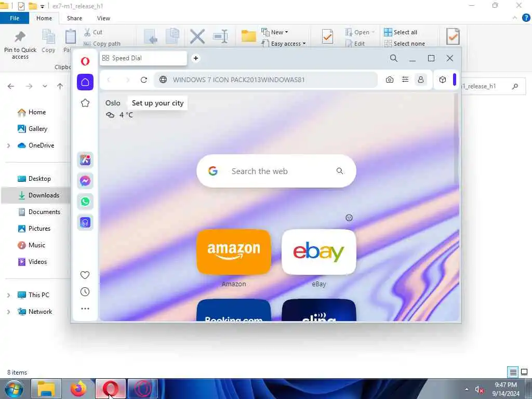
Task: Click Opera page vertical scrollbar
Action: [456, 140]
